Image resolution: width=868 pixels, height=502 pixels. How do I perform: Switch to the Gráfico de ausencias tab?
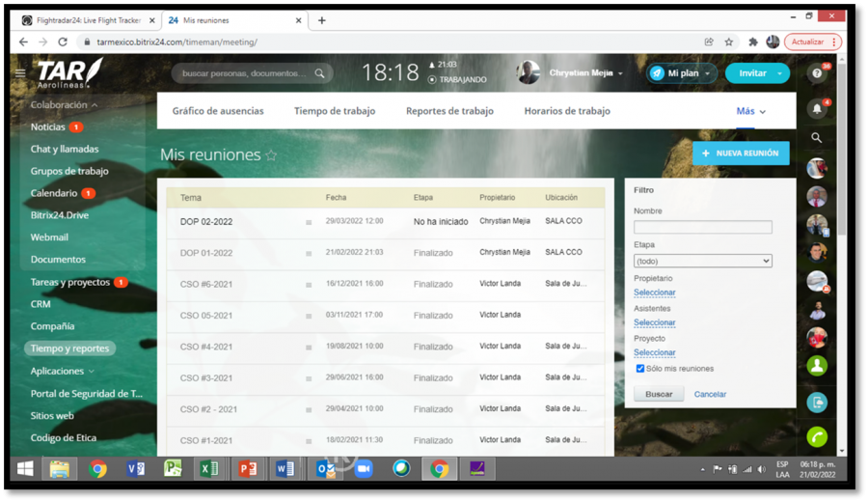218,111
